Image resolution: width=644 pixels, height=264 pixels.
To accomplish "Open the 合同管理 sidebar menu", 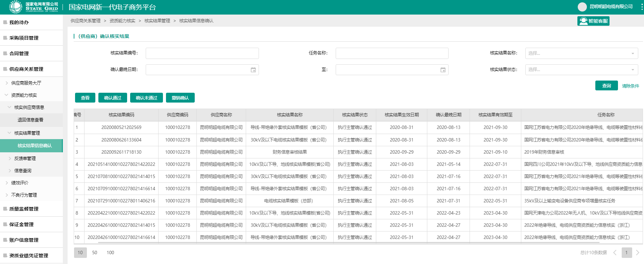I will (19, 53).
